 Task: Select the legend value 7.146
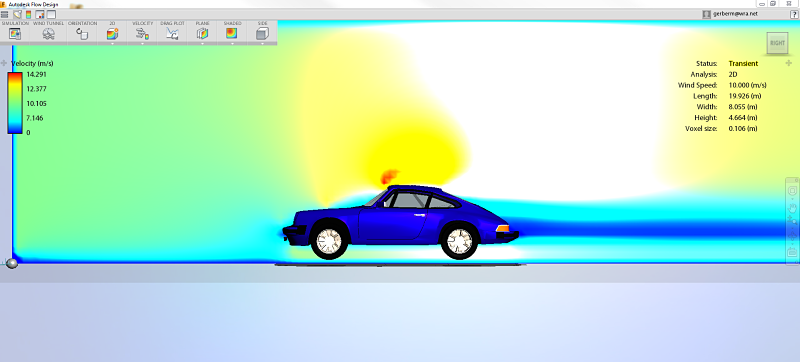tap(35, 118)
